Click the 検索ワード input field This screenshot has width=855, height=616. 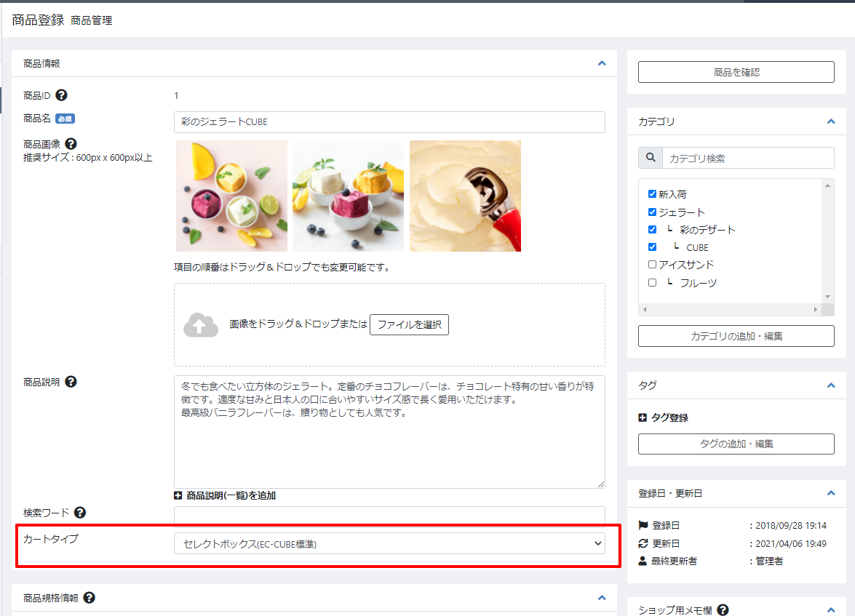(389, 515)
